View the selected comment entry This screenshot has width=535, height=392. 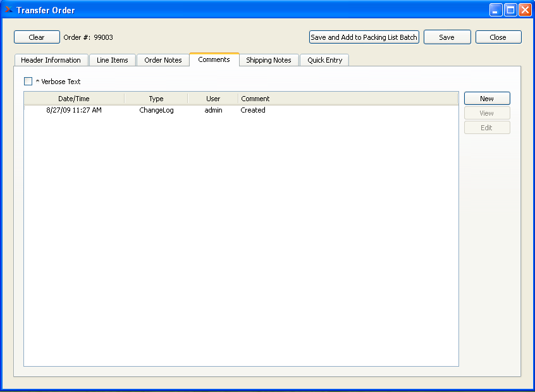[x=487, y=113]
